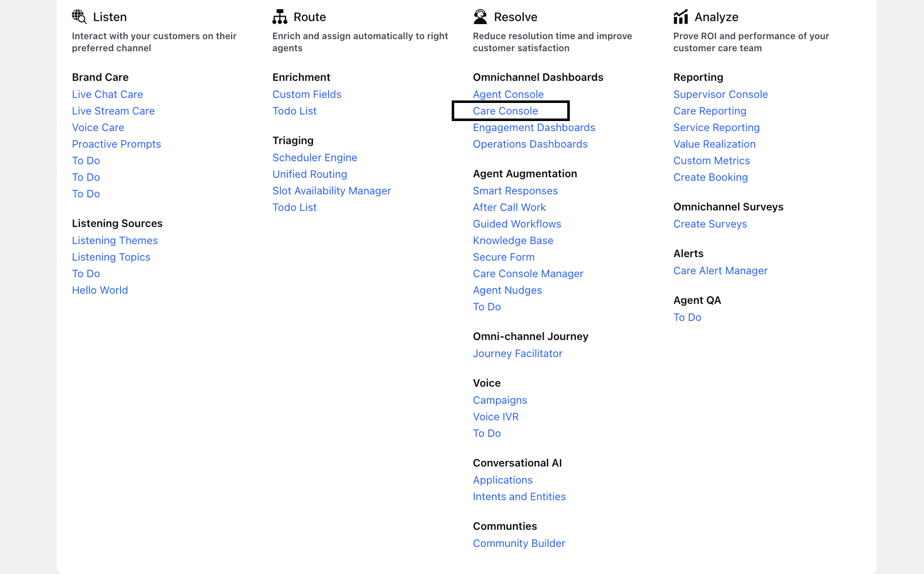
Task: Open Journey Facilitator
Action: 518,354
